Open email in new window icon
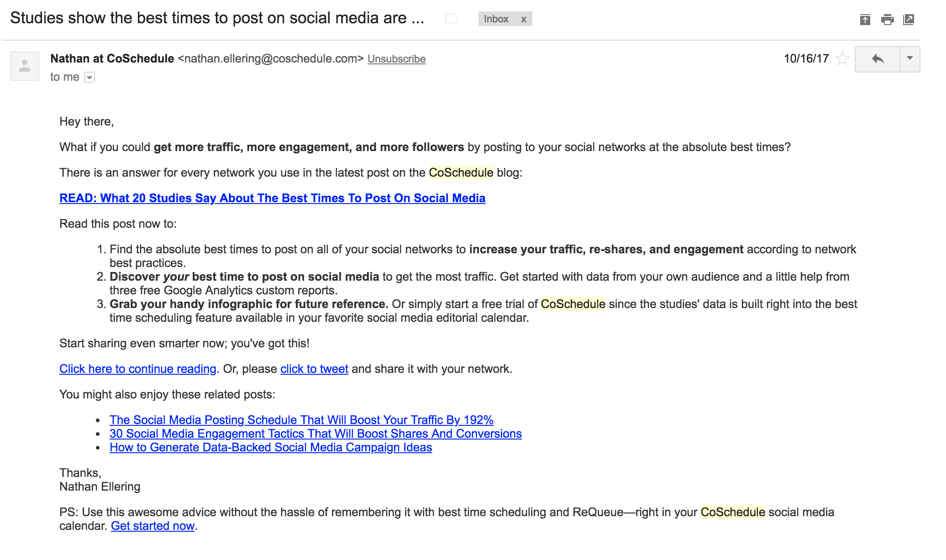The image size is (946, 560). 909,20
